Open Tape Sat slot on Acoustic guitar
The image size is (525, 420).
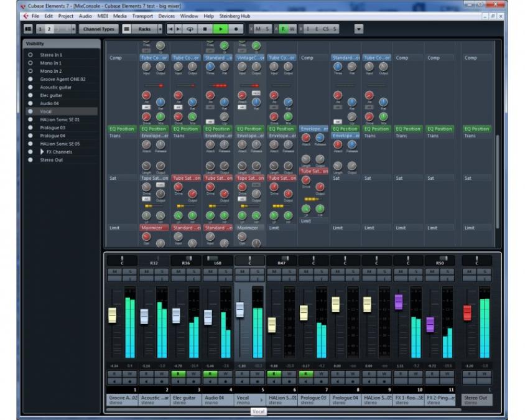click(x=154, y=178)
